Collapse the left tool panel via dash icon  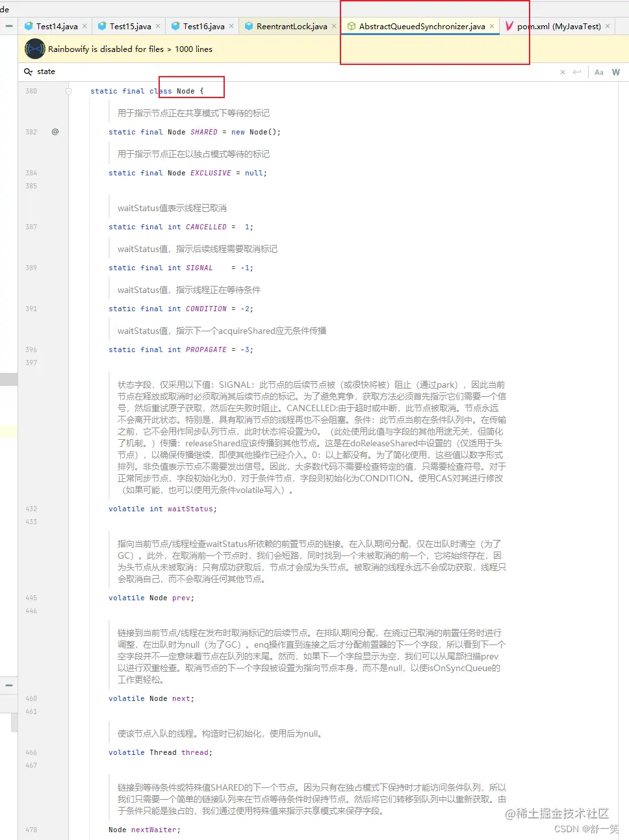(8, 26)
